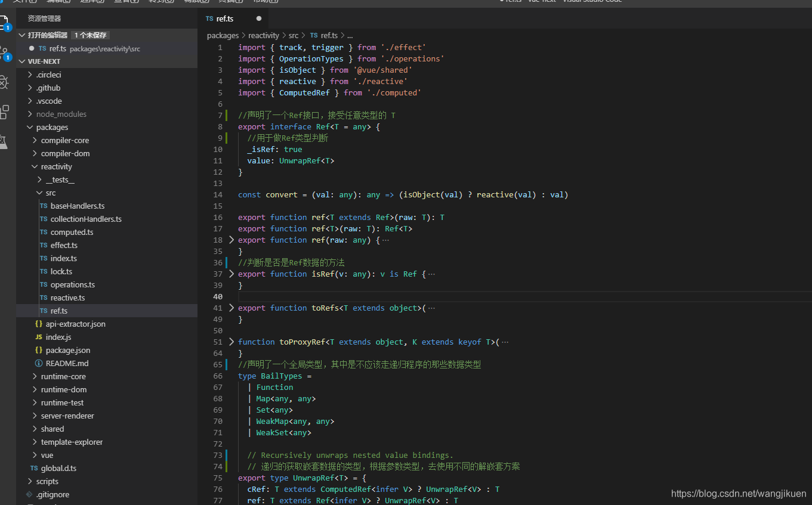Screen dimensions: 812x505
Task: Expand the runtime-dom folder
Action: pyautogui.click(x=35, y=389)
